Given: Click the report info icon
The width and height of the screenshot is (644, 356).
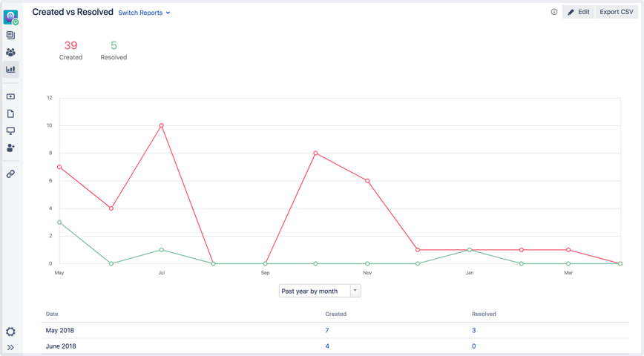Looking at the screenshot, I should click(x=554, y=12).
